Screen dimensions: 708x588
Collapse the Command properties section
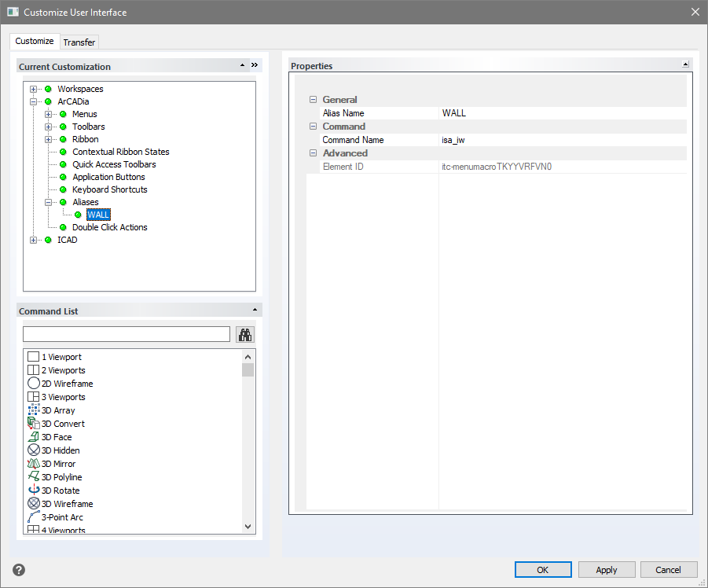(x=313, y=127)
